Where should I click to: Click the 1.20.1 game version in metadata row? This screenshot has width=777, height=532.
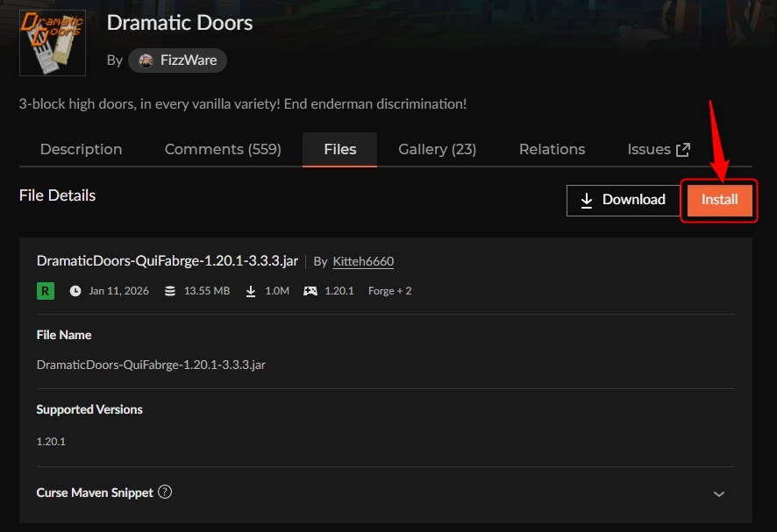click(x=339, y=291)
